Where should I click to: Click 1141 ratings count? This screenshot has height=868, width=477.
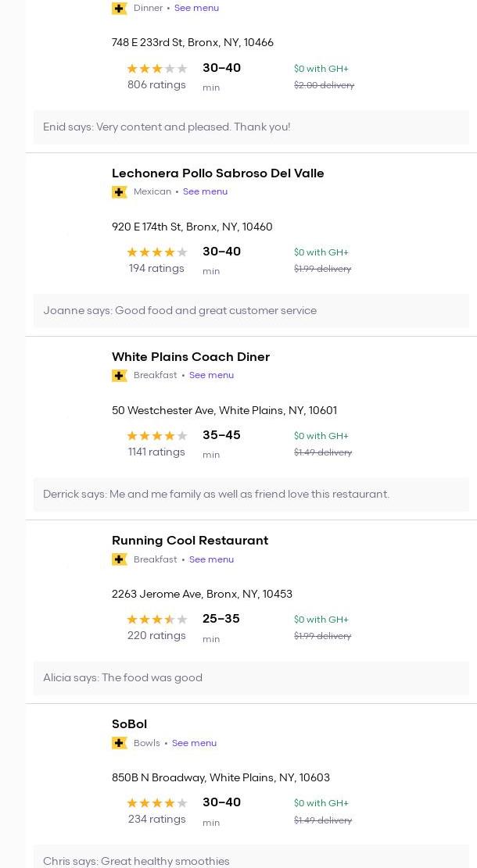156,452
